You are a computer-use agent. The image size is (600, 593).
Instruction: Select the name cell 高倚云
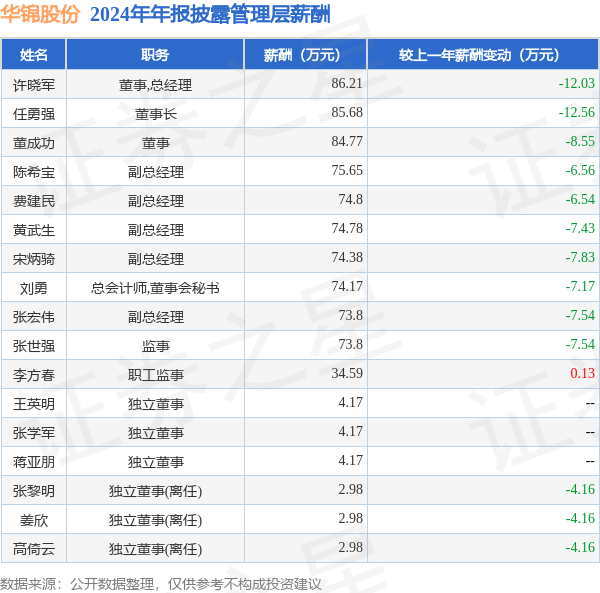point(34,549)
